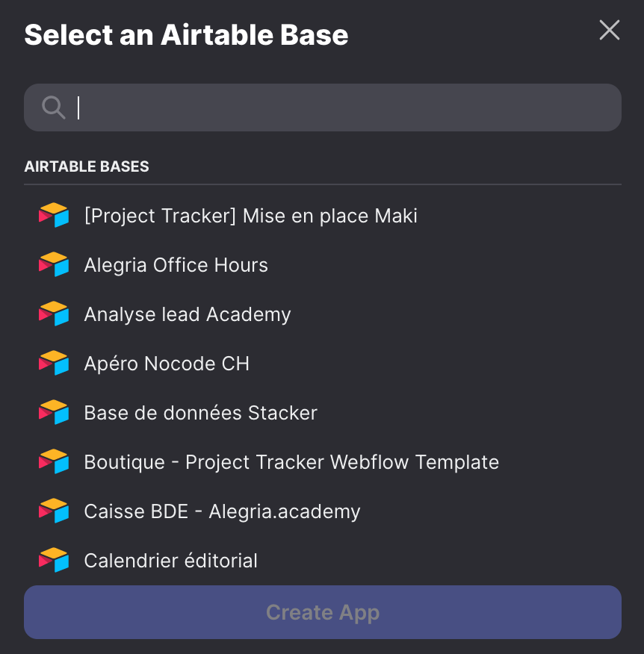This screenshot has height=654, width=644.
Task: Click the Airtable icon beside Base de données Stacker
Action: click(54, 411)
